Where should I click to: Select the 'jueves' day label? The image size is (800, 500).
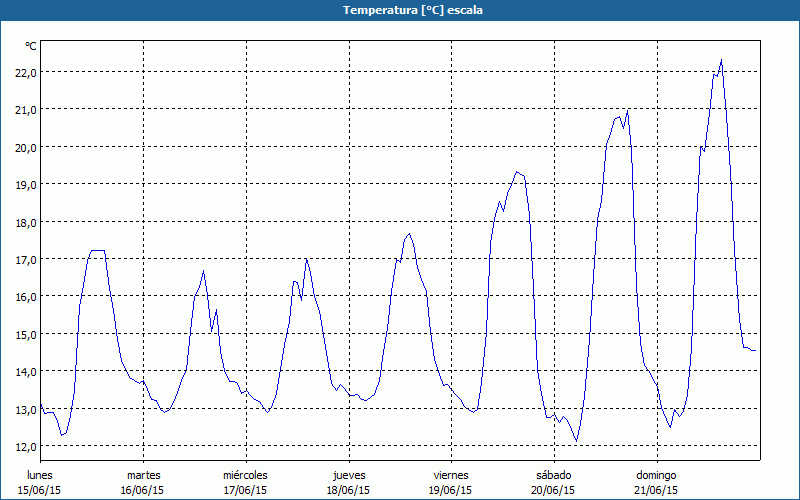(349, 476)
